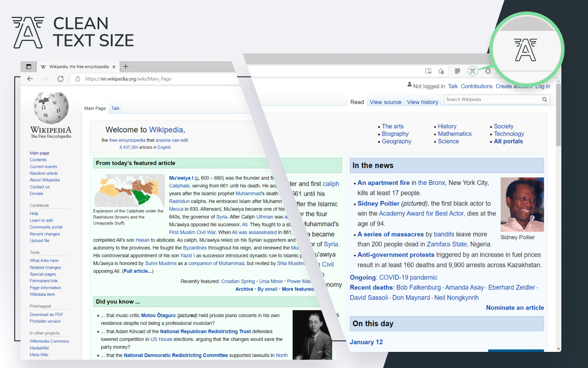The width and height of the screenshot is (588, 368).
Task: Click the user icon beside Not logged in
Action: (x=409, y=85)
